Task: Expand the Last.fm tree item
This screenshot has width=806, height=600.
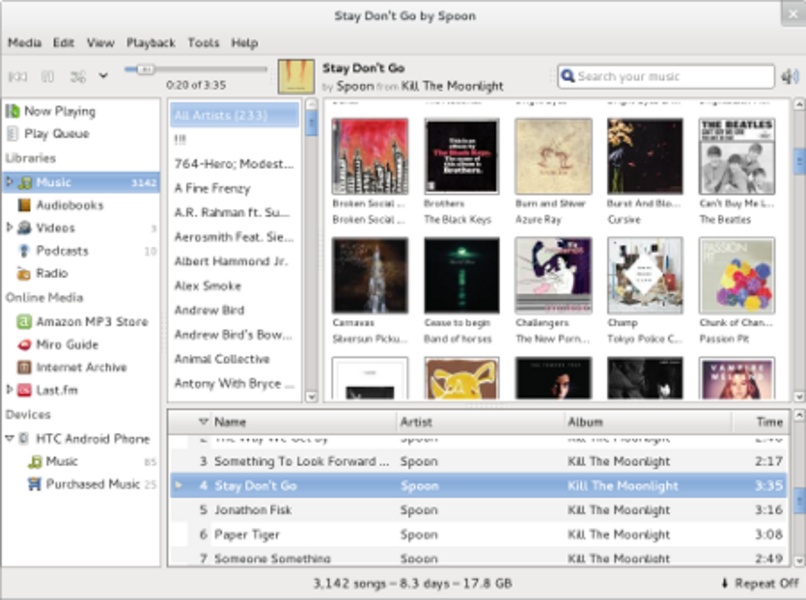Action: [x=10, y=390]
